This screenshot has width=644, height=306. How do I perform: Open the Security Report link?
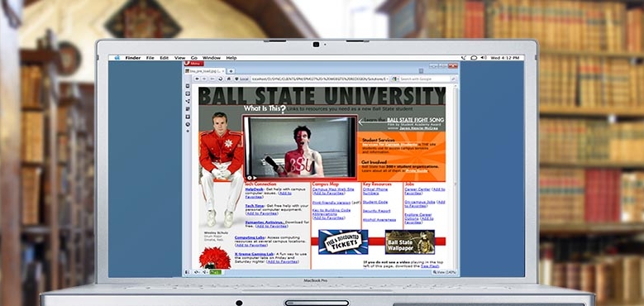click(x=377, y=211)
